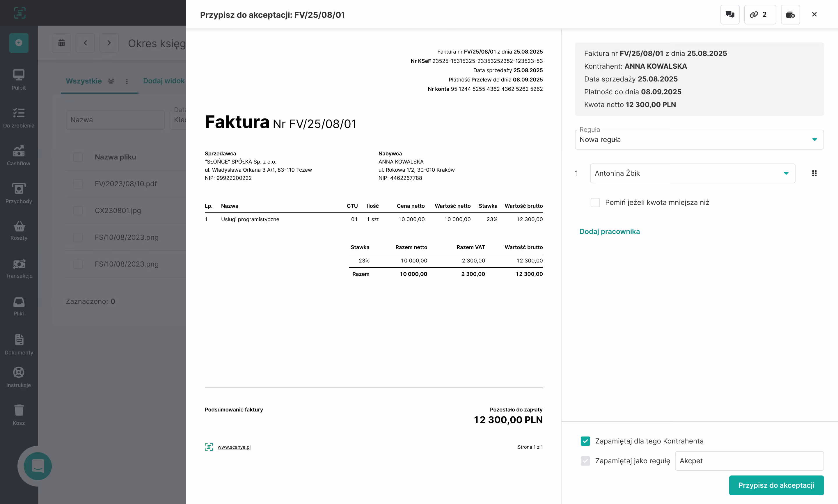Uncheck Zapamiętaj dla tego Kontrahenta
This screenshot has width=838, height=504.
click(x=585, y=441)
